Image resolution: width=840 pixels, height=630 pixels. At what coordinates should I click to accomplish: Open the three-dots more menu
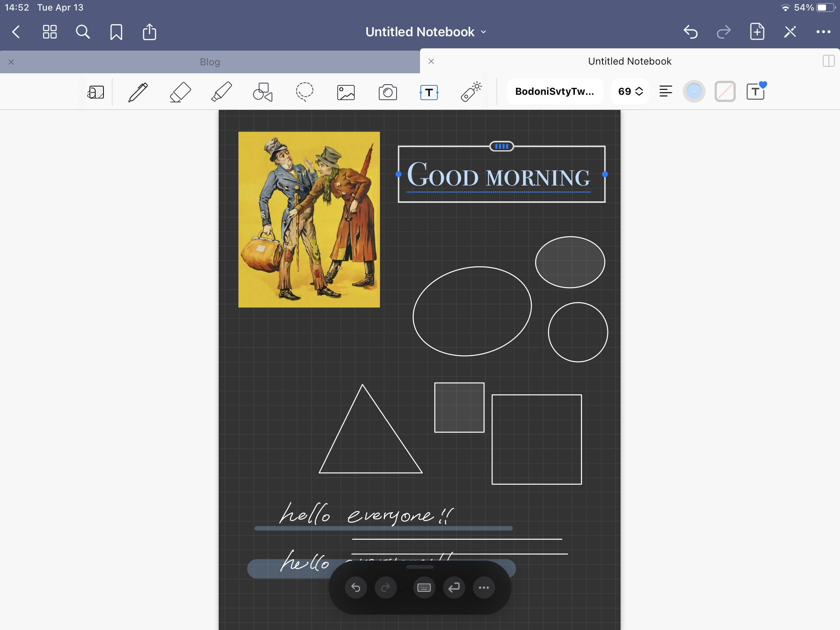pos(823,32)
